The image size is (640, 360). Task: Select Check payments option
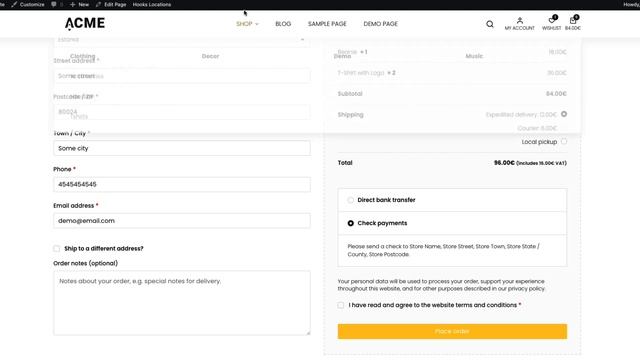(x=351, y=223)
